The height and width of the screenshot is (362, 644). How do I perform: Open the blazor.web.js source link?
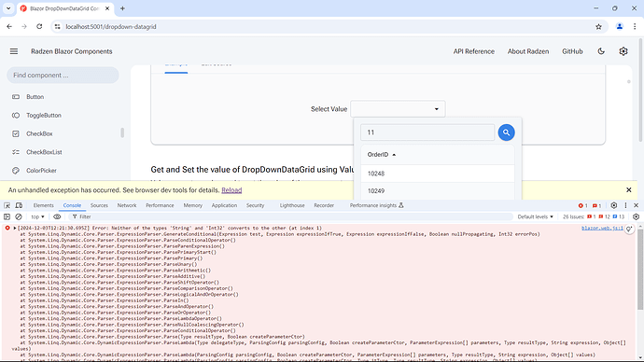click(x=603, y=229)
